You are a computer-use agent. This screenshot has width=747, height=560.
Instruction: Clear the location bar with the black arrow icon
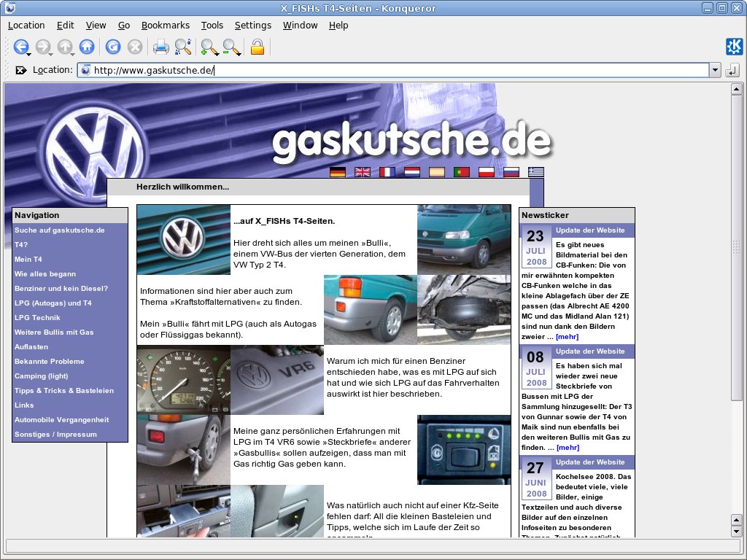20,71
